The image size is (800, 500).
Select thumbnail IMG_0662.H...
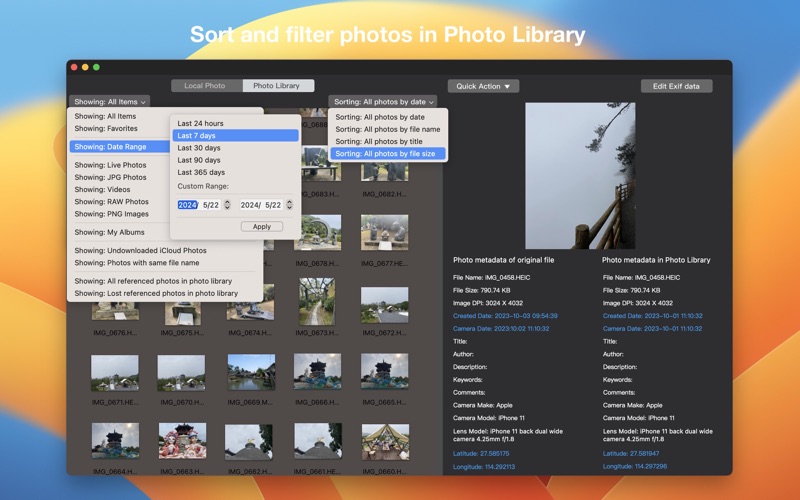249,442
